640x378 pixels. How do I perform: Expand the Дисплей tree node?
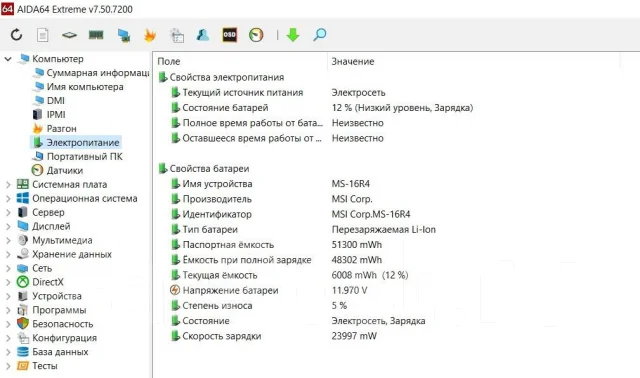8,226
